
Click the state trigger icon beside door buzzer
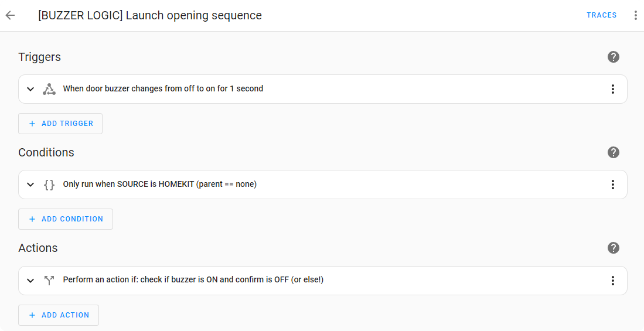tap(49, 89)
